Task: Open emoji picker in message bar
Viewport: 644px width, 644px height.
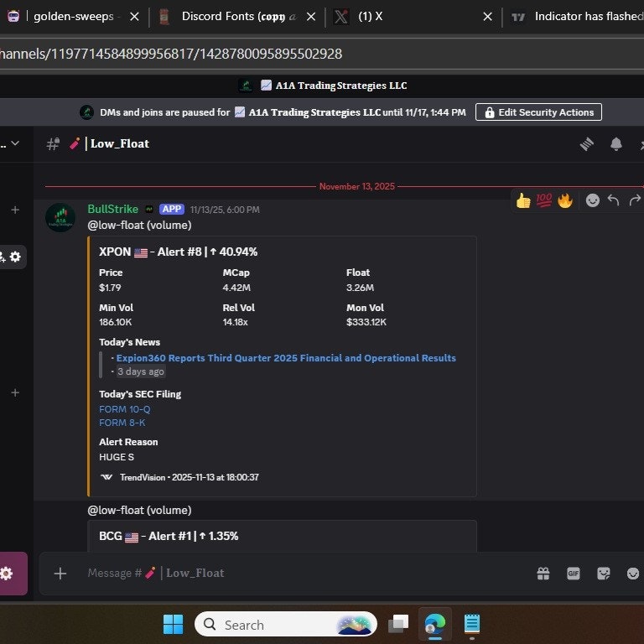Action: 633,574
